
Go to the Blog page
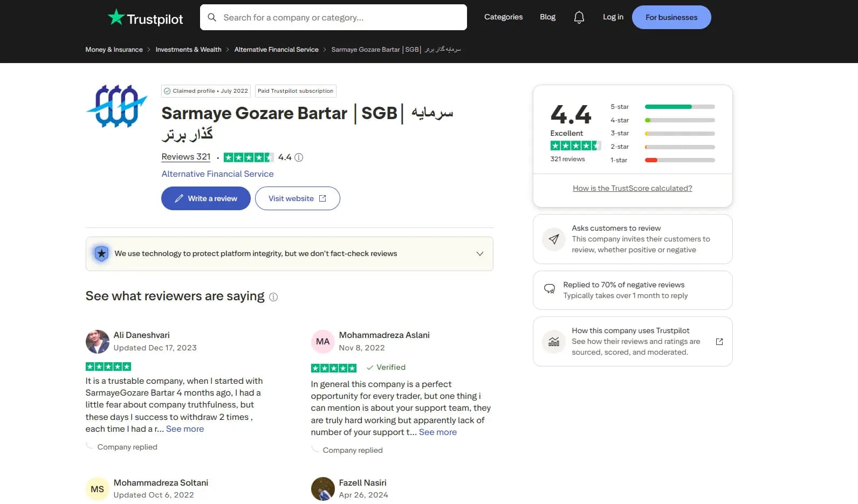[547, 17]
